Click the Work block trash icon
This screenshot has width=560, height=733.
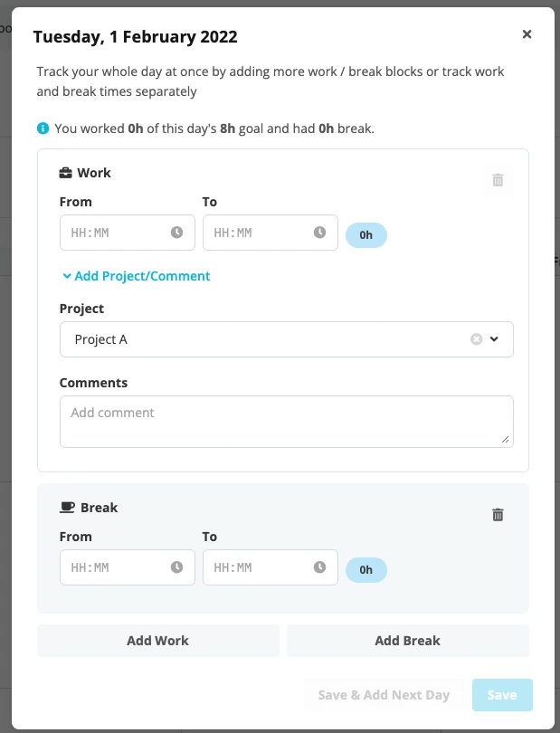(498, 180)
